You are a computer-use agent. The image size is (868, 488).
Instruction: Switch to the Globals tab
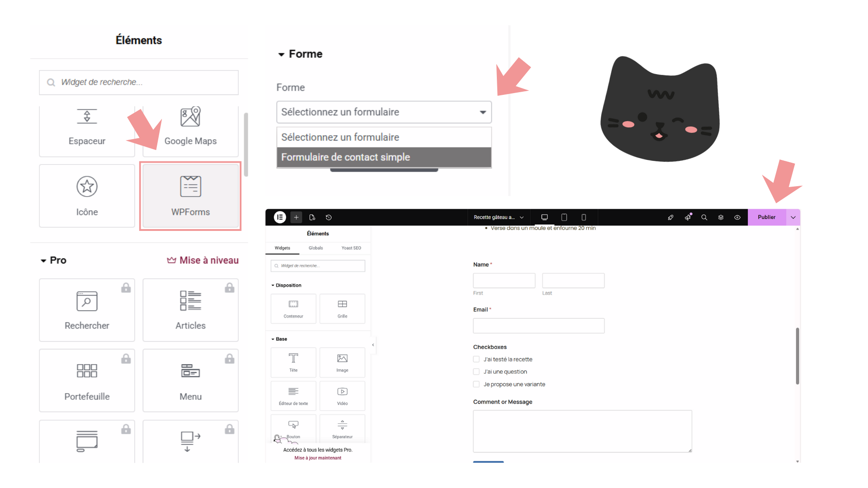coord(316,248)
